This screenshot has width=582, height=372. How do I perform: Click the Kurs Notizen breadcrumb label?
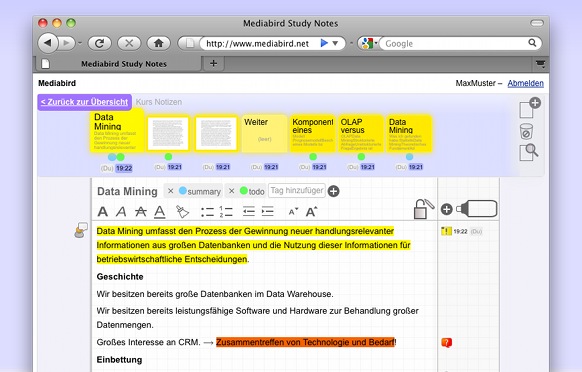pyautogui.click(x=159, y=102)
